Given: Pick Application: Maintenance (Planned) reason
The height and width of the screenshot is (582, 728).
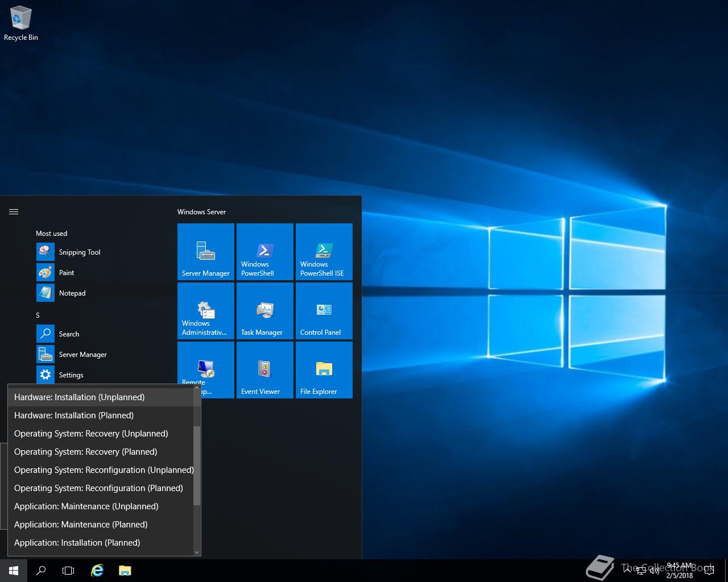Looking at the screenshot, I should (81, 525).
